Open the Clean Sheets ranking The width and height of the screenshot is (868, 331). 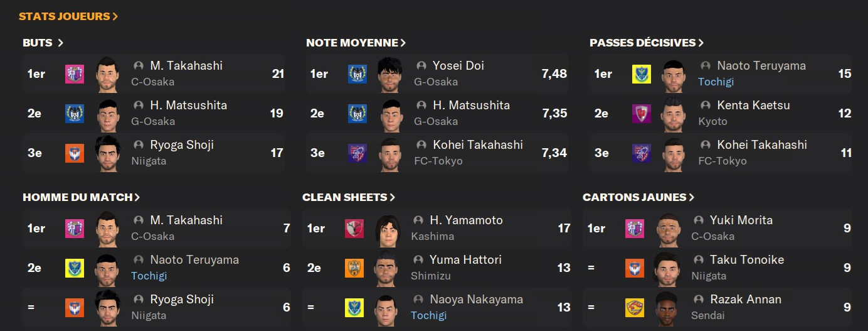349,197
